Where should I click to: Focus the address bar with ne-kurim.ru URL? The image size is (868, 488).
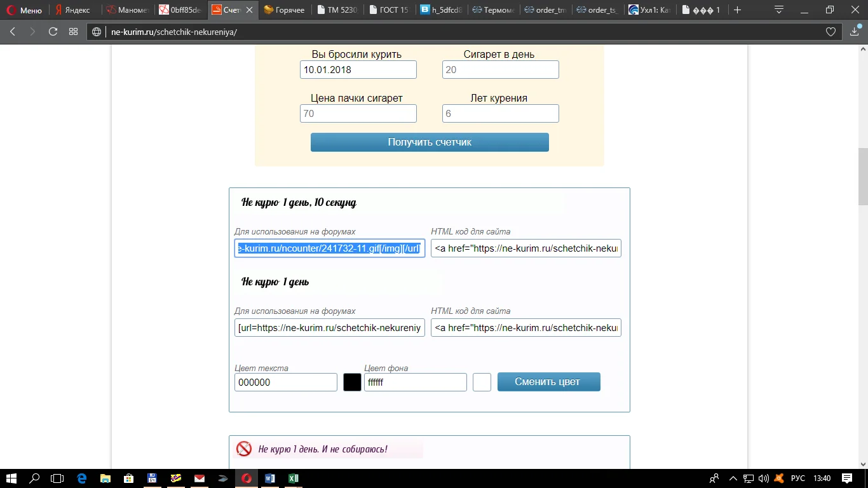pos(464,32)
